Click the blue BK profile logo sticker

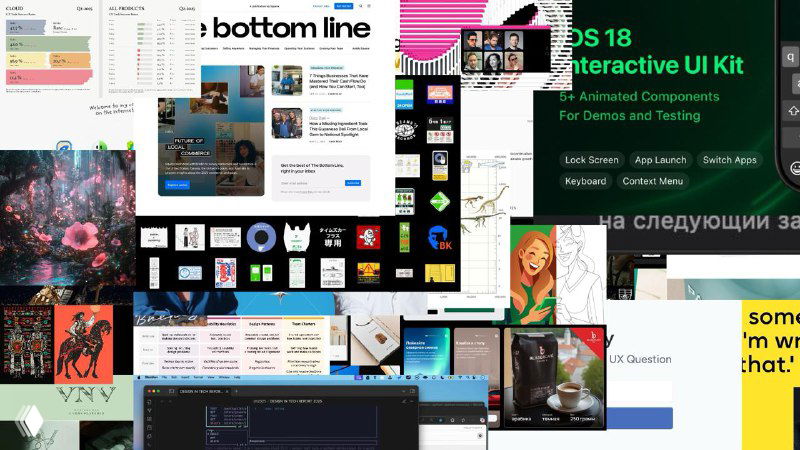(x=439, y=238)
